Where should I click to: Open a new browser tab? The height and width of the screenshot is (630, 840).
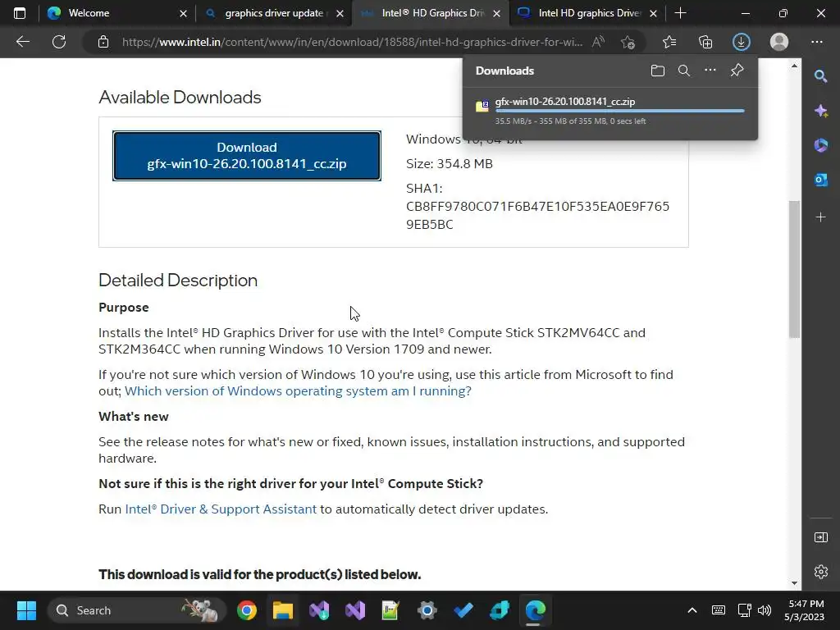click(680, 13)
